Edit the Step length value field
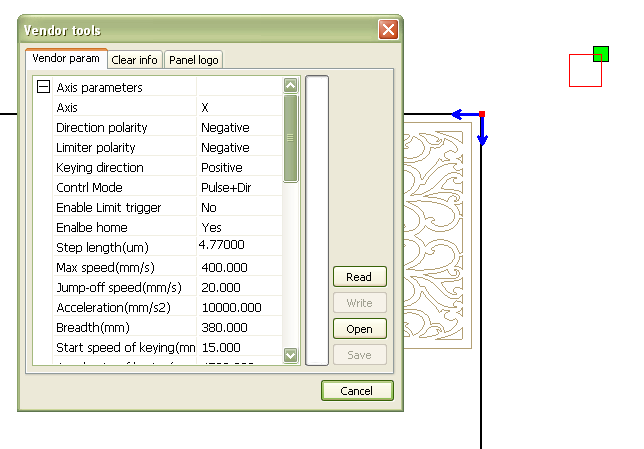The width and height of the screenshot is (644, 449). tap(239, 245)
